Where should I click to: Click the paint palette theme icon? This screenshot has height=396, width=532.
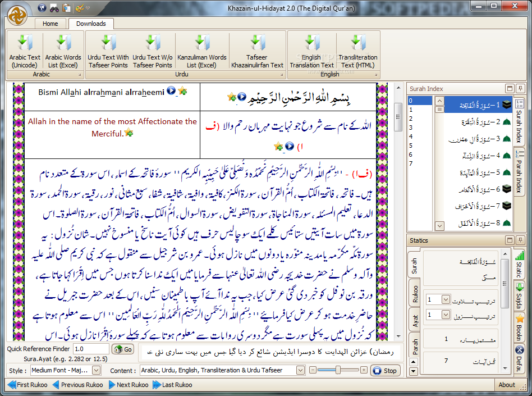click(79, 7)
